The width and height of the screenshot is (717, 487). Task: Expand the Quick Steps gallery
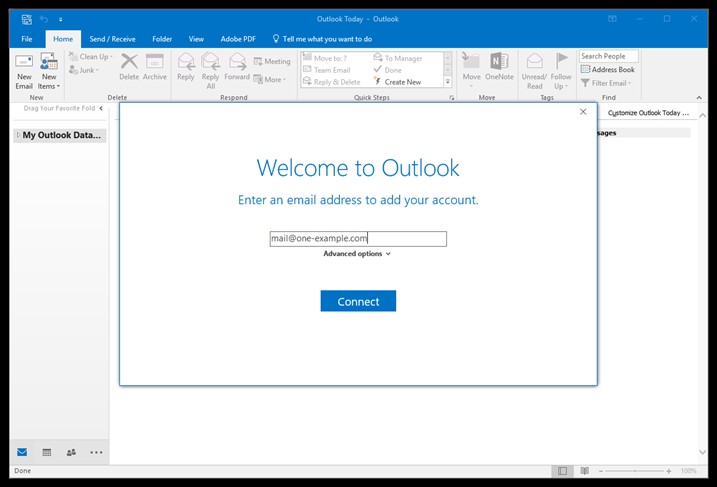[x=448, y=82]
